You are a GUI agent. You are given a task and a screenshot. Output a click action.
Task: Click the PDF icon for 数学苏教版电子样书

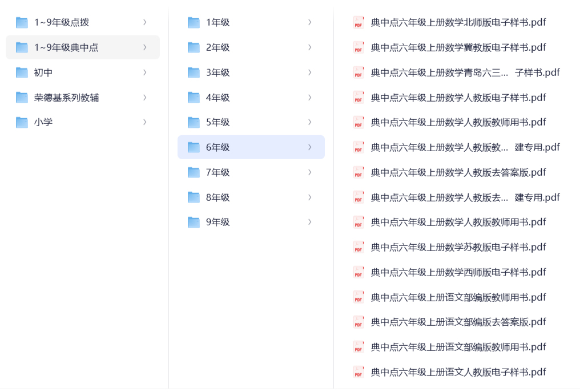[x=359, y=247]
